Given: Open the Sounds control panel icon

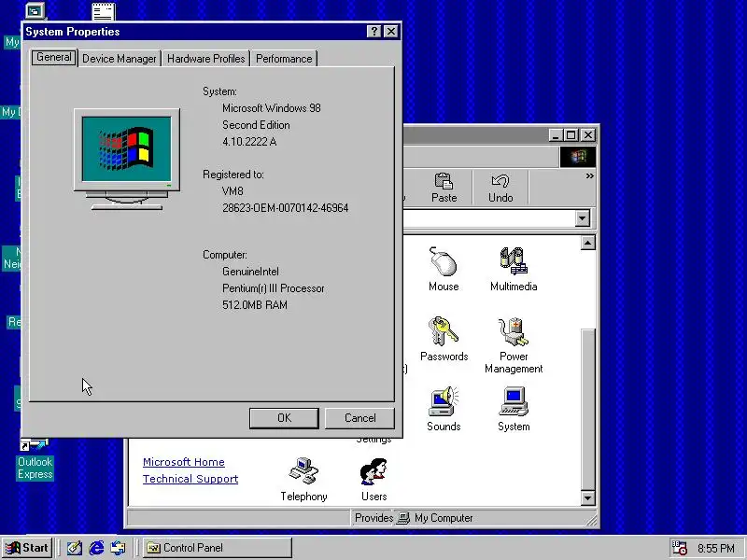Looking at the screenshot, I should (444, 409).
